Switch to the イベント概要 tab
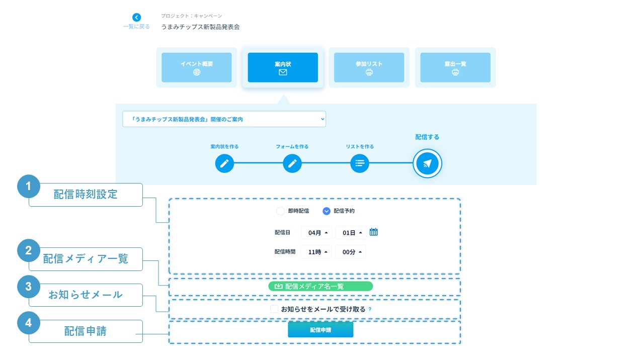Viewport: 644px width, 362px height. 196,67
